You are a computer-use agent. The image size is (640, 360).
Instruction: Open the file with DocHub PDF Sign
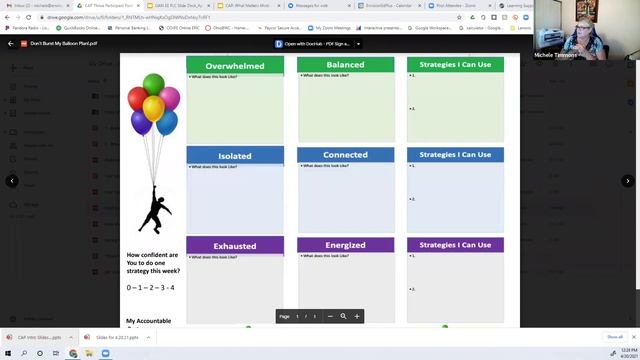(x=313, y=44)
